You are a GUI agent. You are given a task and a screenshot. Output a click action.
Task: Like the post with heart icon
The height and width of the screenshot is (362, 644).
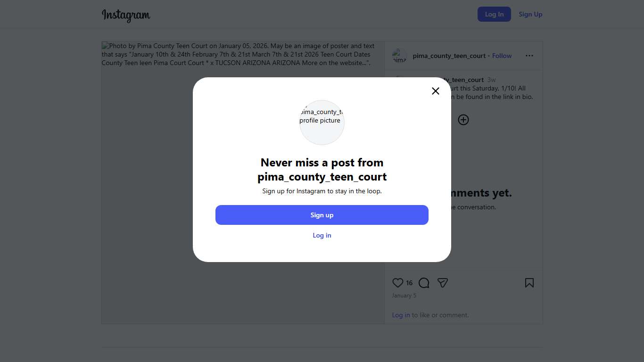398,283
